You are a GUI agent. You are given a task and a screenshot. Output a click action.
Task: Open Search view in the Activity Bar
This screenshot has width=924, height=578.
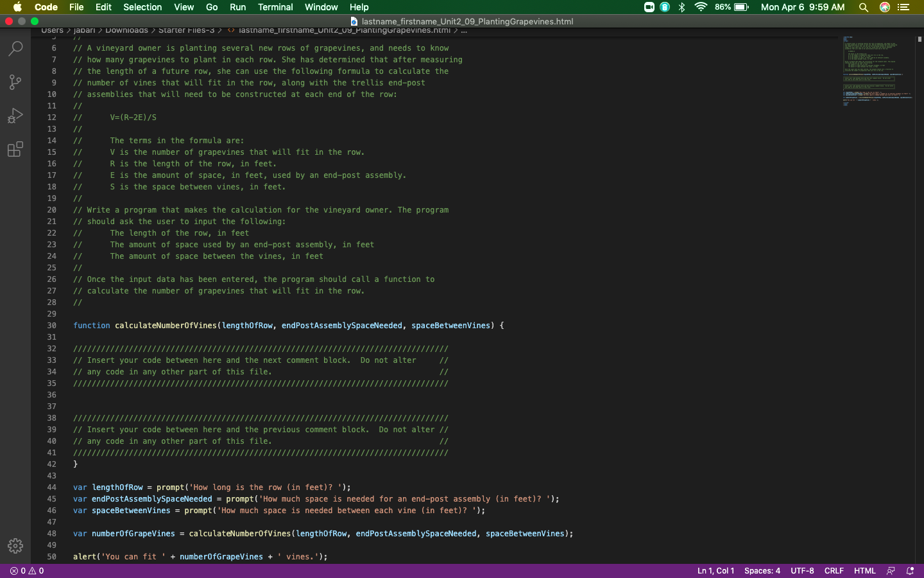point(15,49)
